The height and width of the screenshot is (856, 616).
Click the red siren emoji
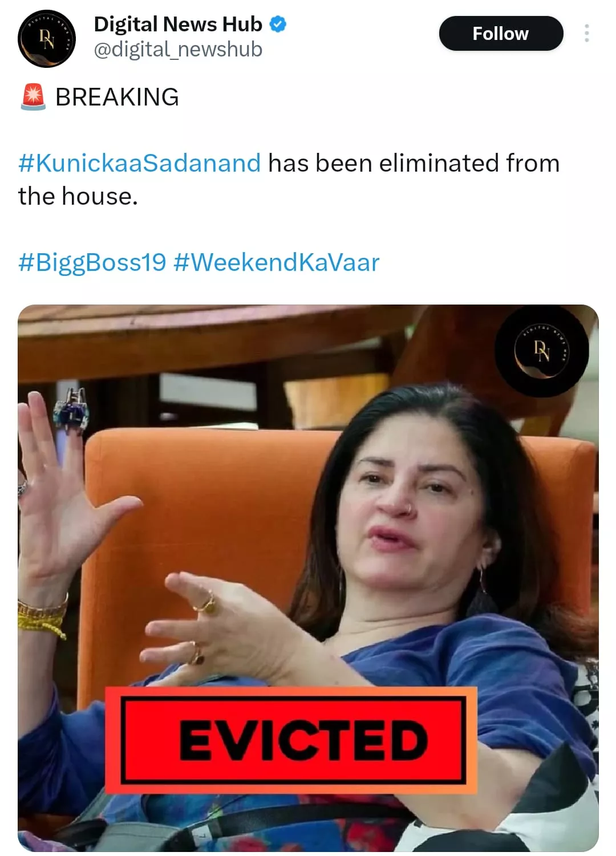[33, 97]
